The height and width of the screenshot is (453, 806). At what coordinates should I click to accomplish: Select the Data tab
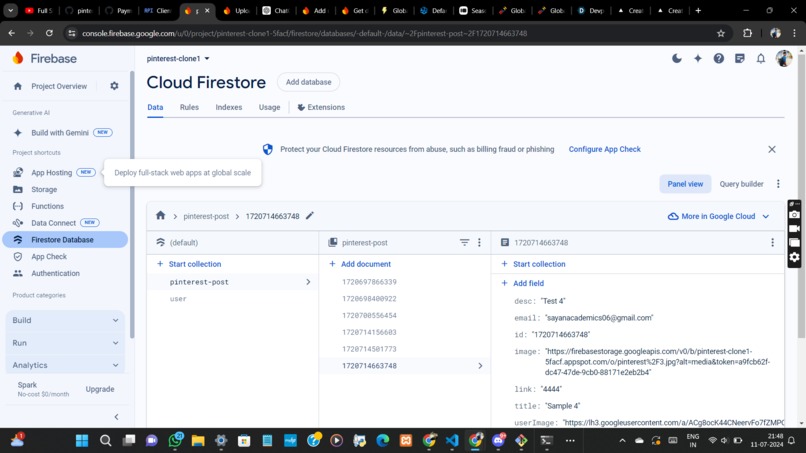click(155, 107)
